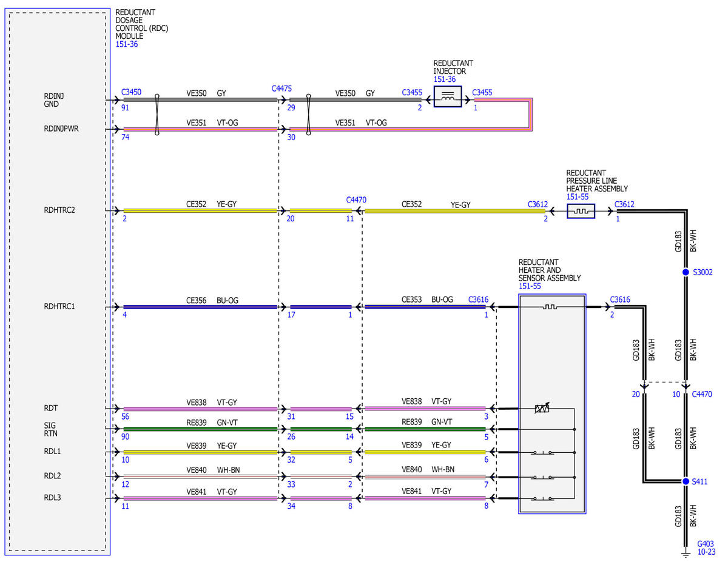Select the G403 ground label

pos(706,544)
